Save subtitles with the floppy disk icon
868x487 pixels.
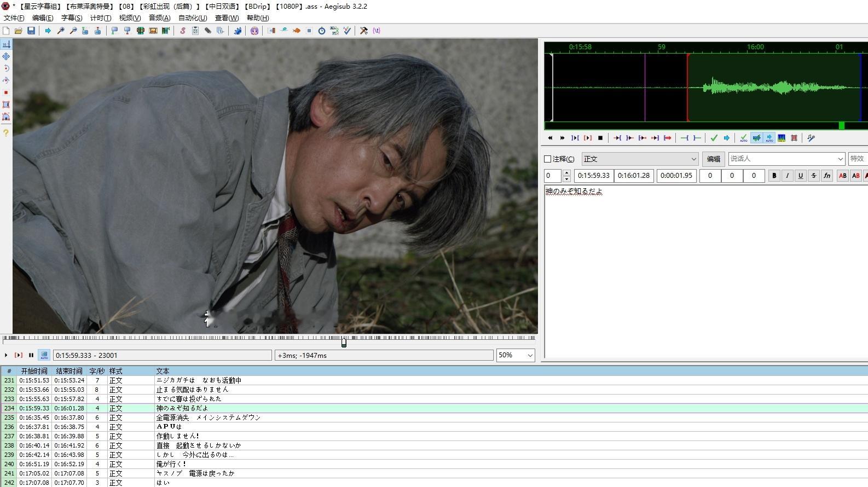[x=31, y=31]
